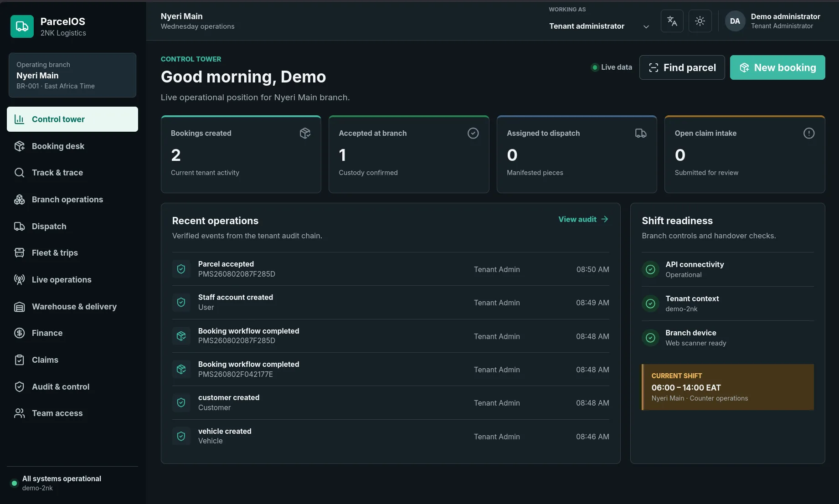The image size is (839, 504).
Task: Open the Bookings created card
Action: click(241, 154)
